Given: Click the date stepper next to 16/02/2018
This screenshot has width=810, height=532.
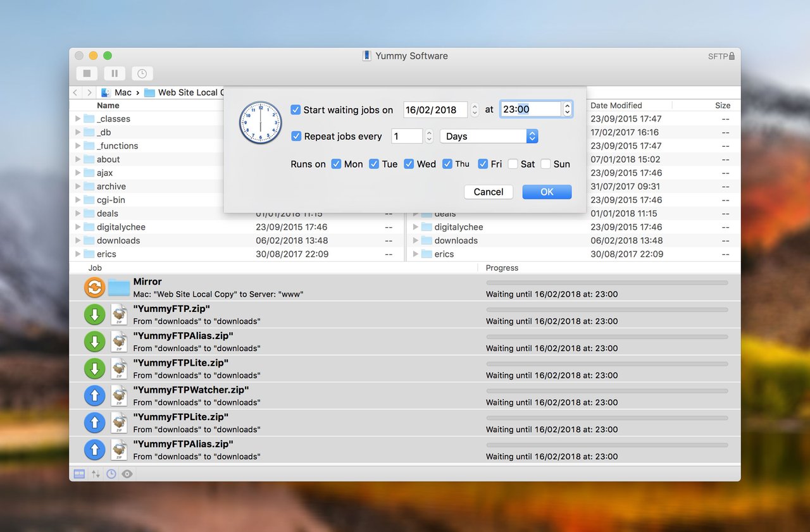Looking at the screenshot, I should pyautogui.click(x=475, y=109).
